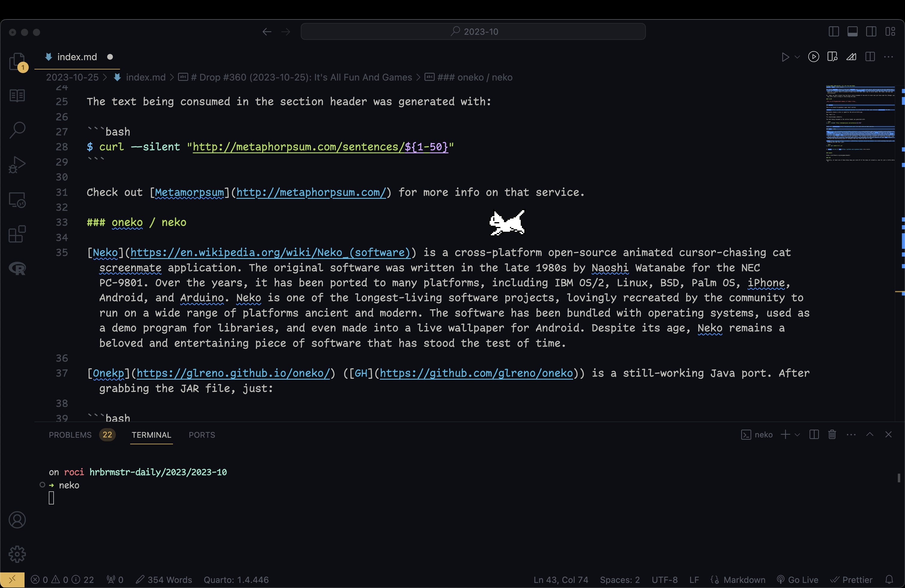Switch to the Ports tab

click(x=202, y=435)
